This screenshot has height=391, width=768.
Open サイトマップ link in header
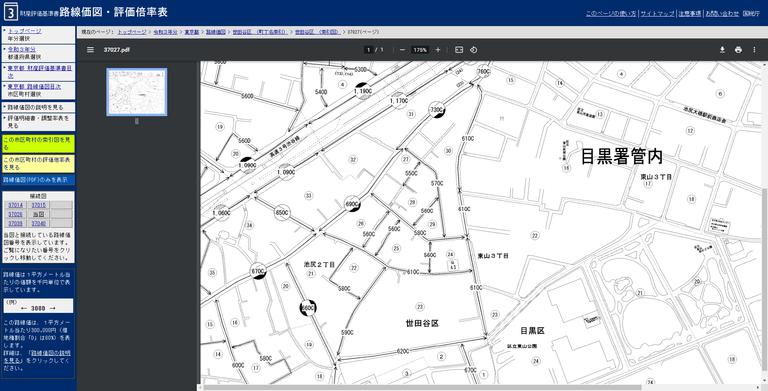pos(657,14)
